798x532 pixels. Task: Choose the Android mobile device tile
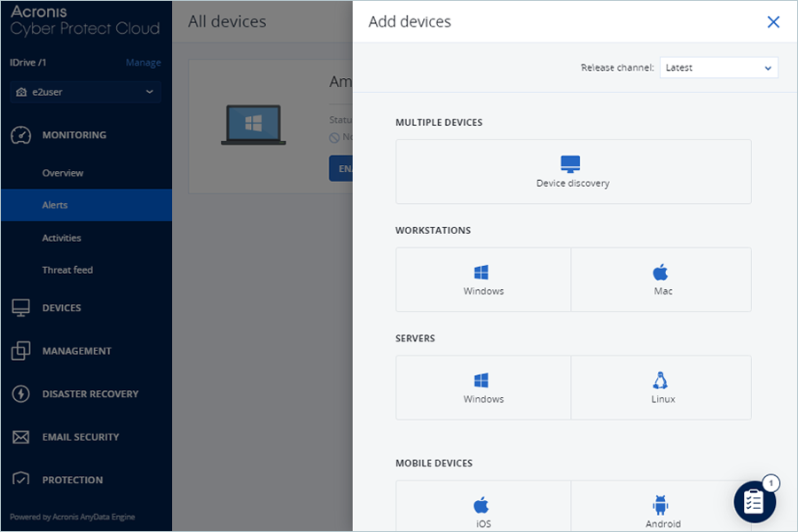point(661,506)
